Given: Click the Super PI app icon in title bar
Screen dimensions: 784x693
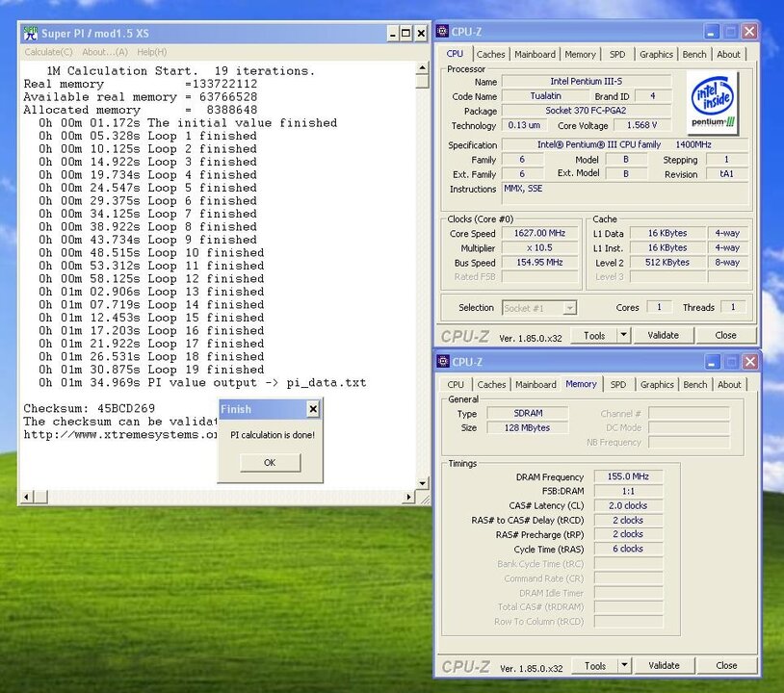Looking at the screenshot, I should tap(31, 34).
